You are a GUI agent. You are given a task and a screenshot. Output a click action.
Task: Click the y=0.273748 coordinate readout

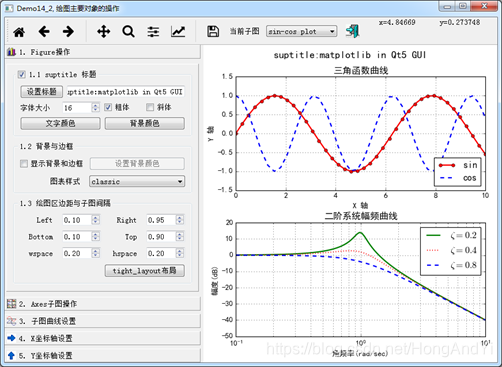460,22
